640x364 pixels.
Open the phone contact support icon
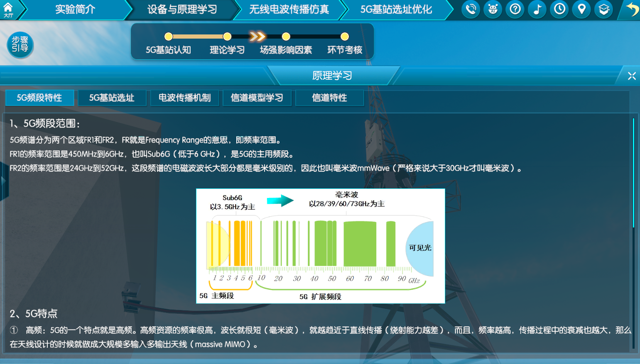click(471, 9)
